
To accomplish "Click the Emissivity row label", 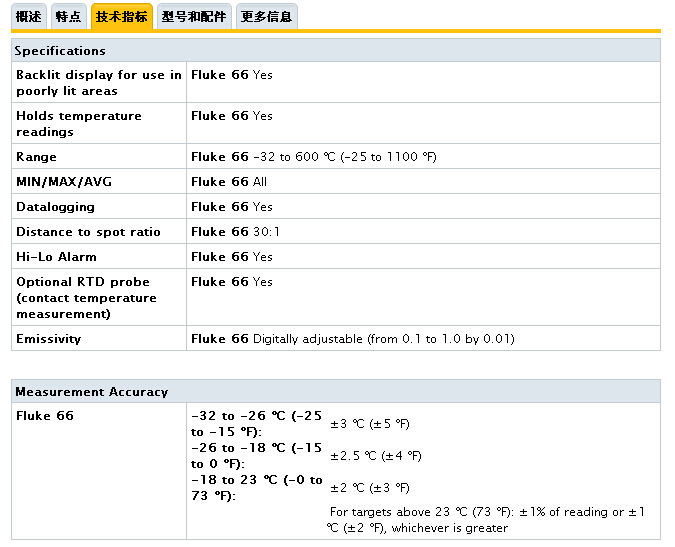I will 48,339.
